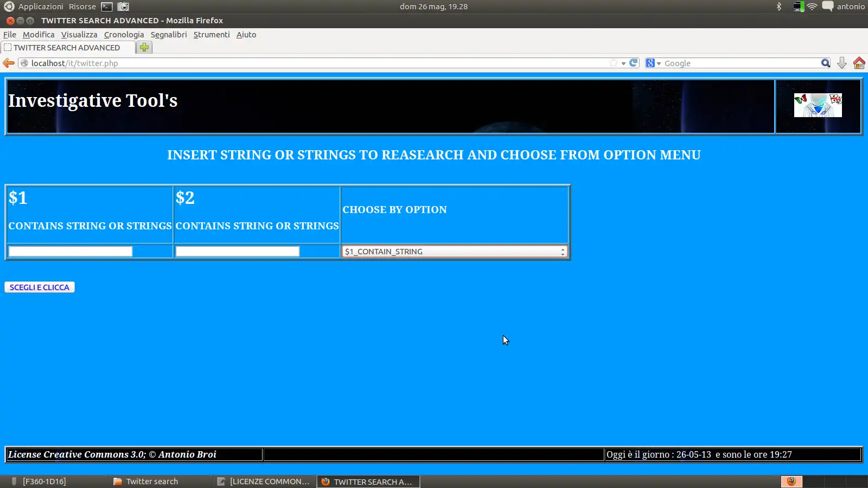Open the URL history dropdown arrow

[x=623, y=63]
